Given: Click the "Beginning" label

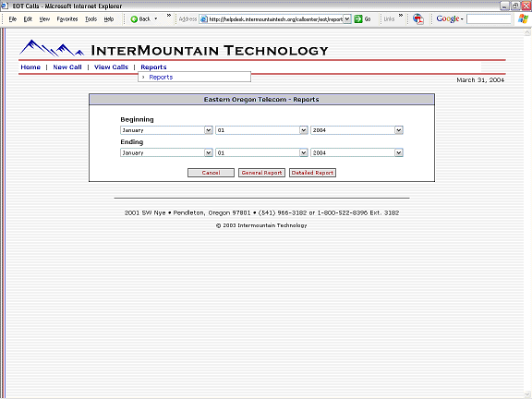Looking at the screenshot, I should coord(137,119).
